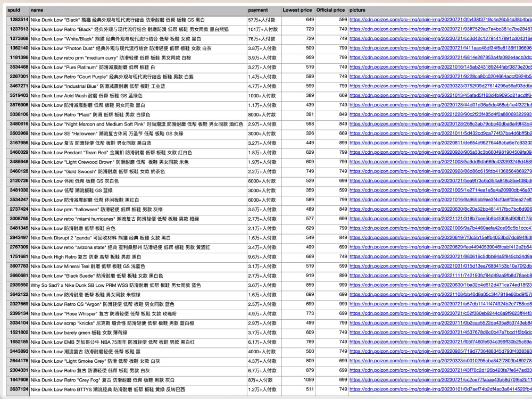Open picture link for Rose Whisper row
The height and width of the screenshot is (399, 532).
click(440, 314)
